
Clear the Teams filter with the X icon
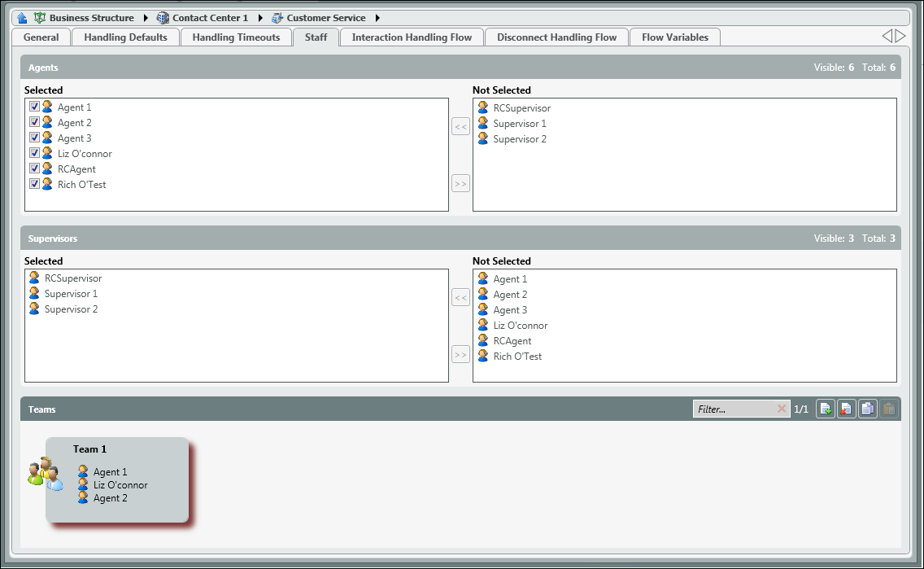click(x=782, y=409)
